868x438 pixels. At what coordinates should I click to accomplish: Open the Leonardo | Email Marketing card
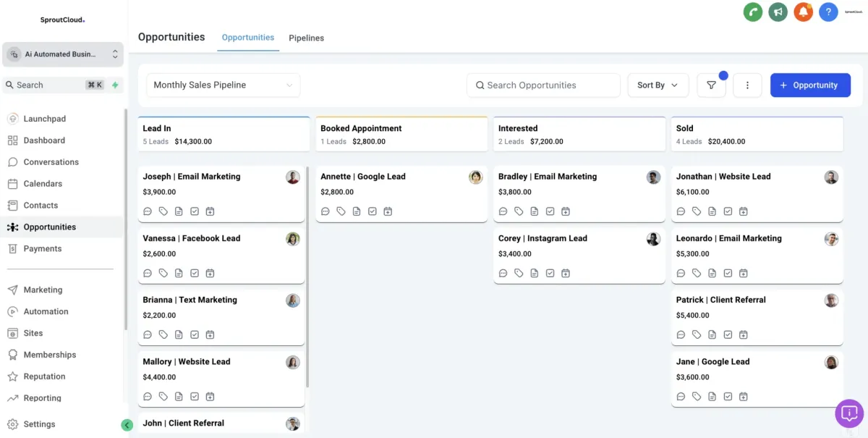click(x=757, y=256)
